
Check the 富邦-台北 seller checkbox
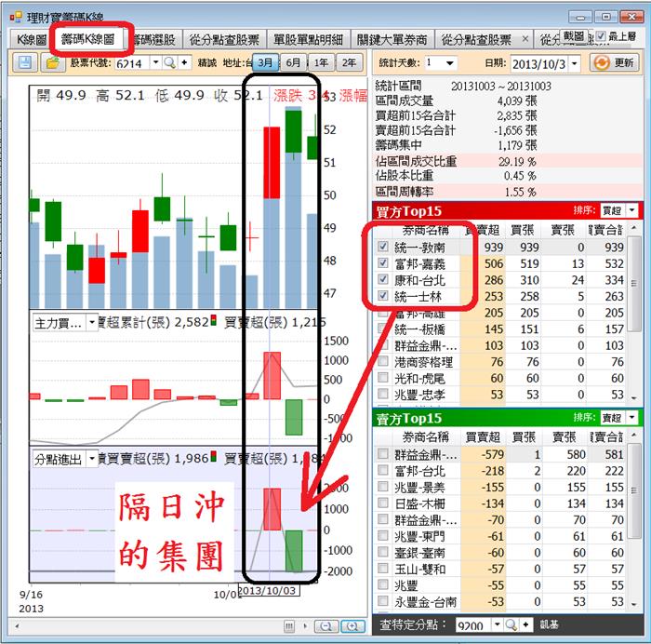coord(383,470)
